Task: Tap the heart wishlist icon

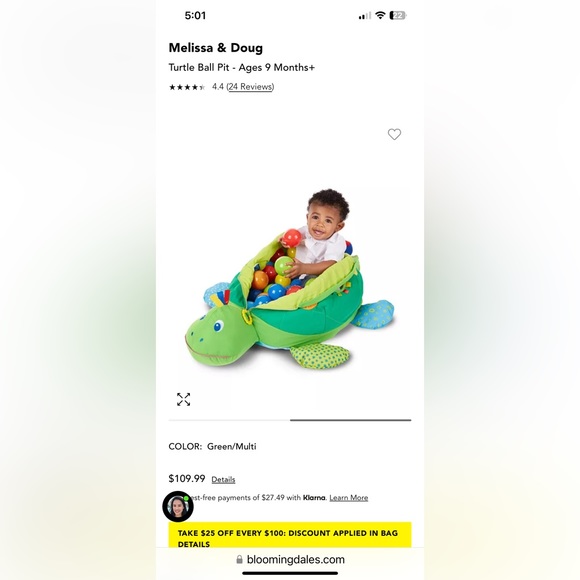Action: [x=394, y=134]
